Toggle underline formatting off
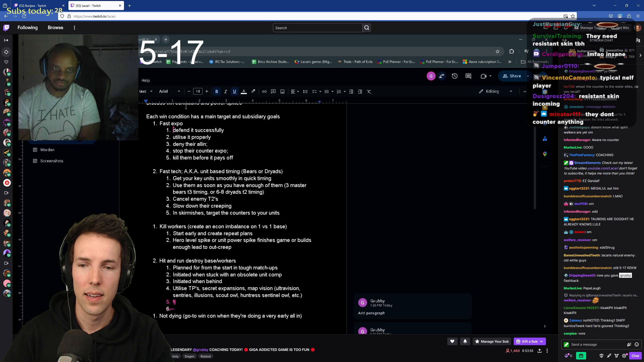The image size is (644, 362). pyautogui.click(x=234, y=91)
